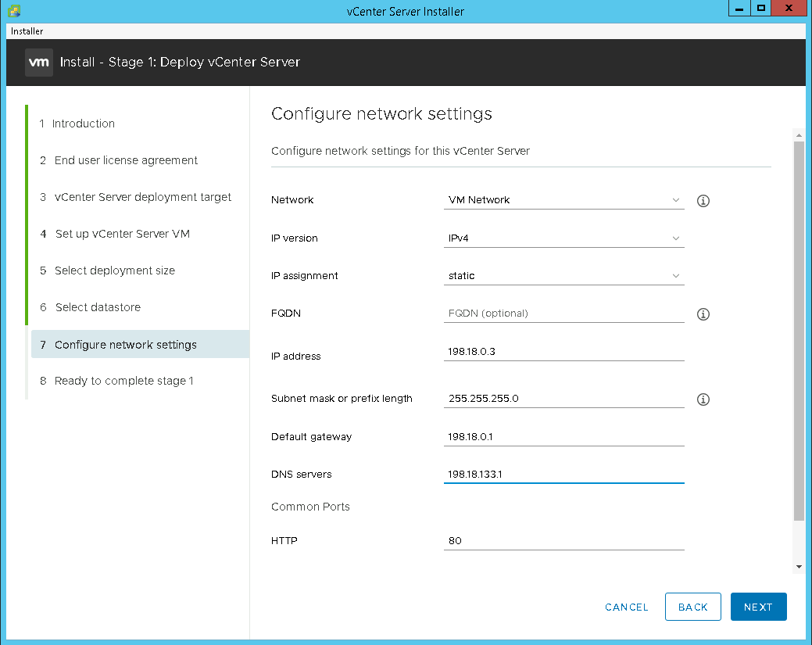Jump to Set up vCenter Server VM step
Screen dimensions: 812x645
click(122, 234)
